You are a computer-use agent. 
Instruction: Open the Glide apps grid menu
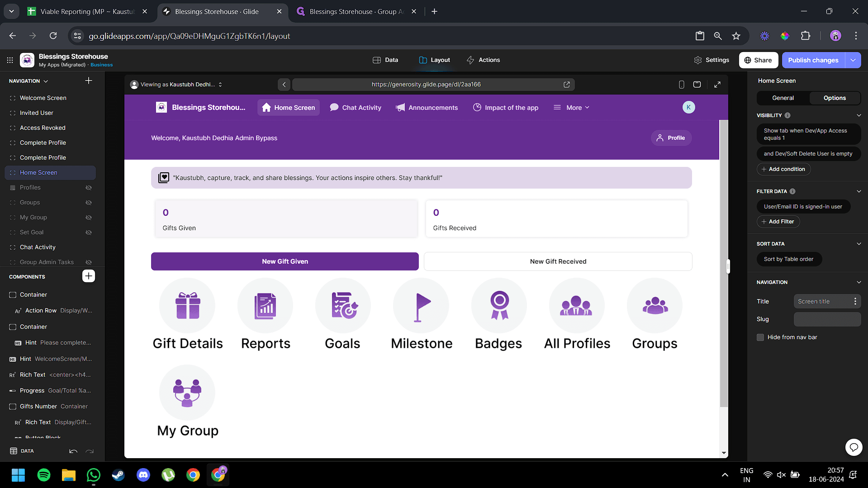click(x=10, y=60)
